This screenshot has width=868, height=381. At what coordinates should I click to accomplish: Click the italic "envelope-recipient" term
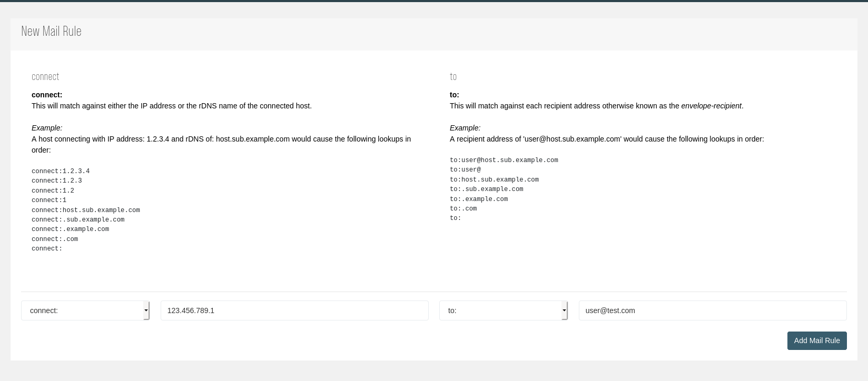pyautogui.click(x=711, y=106)
